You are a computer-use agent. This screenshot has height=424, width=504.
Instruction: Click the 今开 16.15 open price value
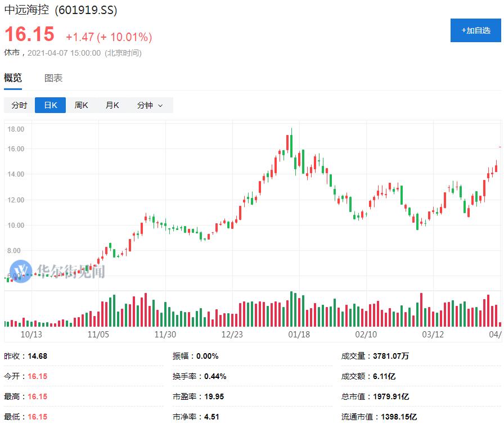[x=38, y=376]
